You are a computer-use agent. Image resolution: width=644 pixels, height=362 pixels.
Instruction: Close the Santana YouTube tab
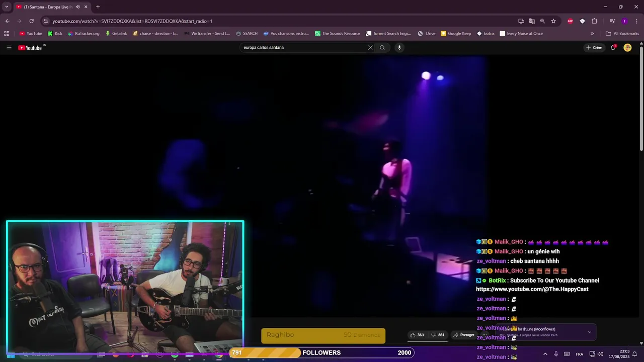[86, 7]
